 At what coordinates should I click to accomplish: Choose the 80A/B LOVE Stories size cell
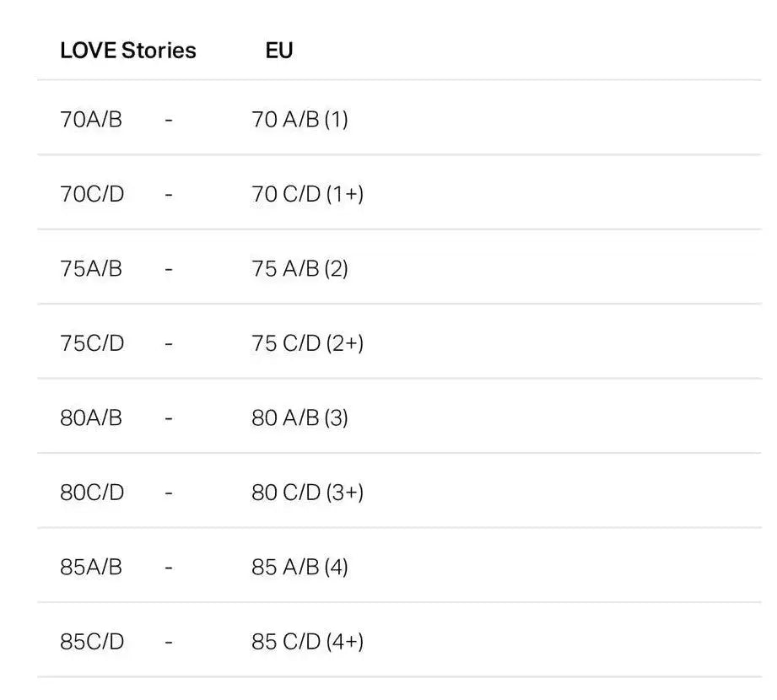(x=91, y=417)
